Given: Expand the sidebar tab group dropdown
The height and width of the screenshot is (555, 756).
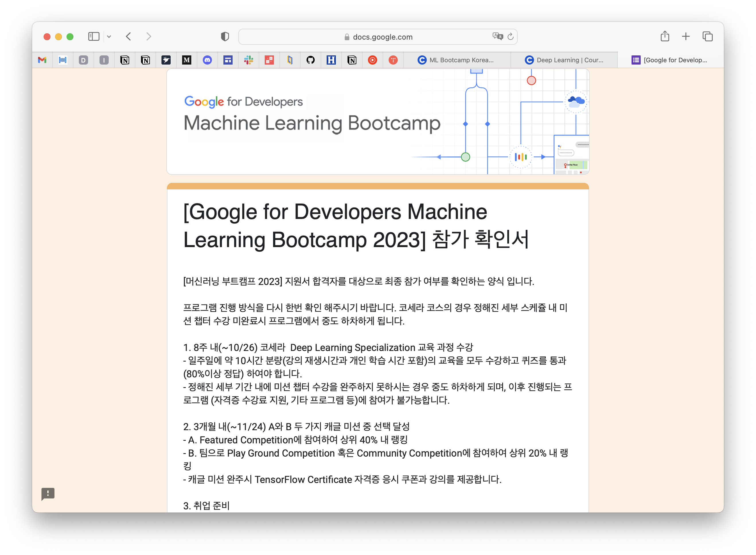Looking at the screenshot, I should [x=109, y=37].
